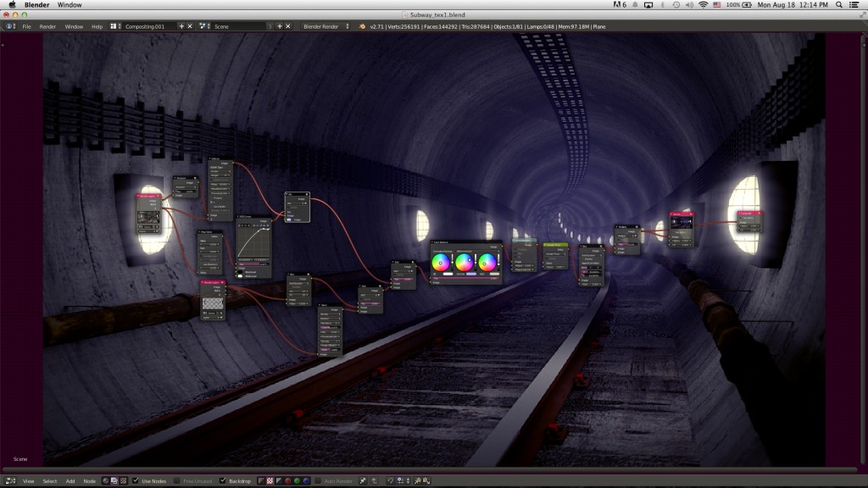Uncheck the Use Nodes option

[136, 480]
